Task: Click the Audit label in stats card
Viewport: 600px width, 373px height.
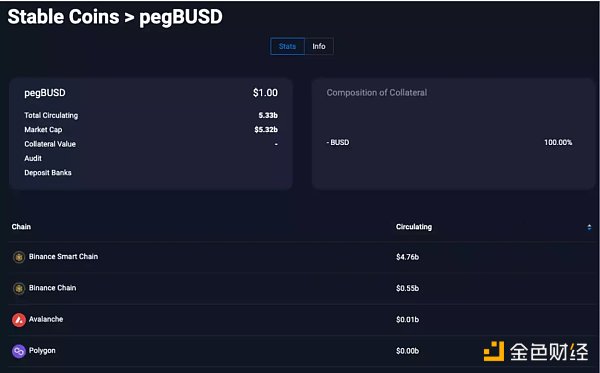Action: [x=33, y=158]
